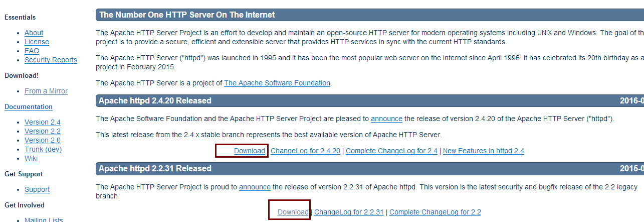Open the FAQ page link
Viewport: 644px width, 222px height.
(32, 51)
